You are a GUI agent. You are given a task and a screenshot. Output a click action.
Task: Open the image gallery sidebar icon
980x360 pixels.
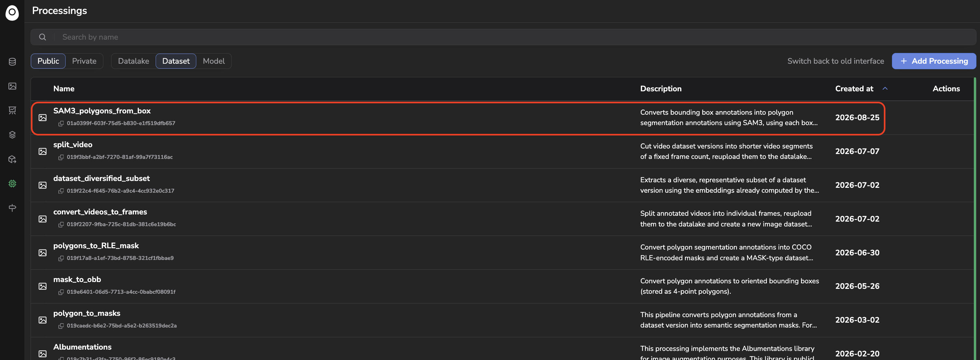(x=12, y=86)
